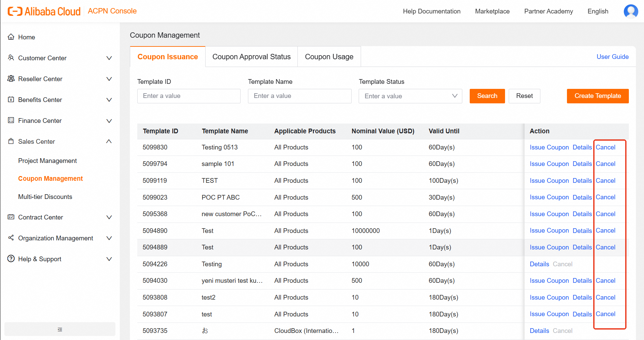
Task: View Details for template 5095368
Action: [582, 214]
